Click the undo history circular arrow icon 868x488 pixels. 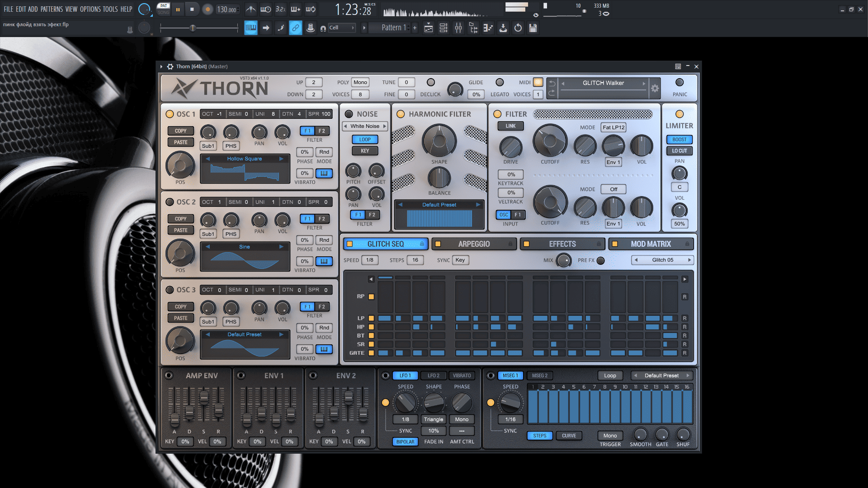pyautogui.click(x=518, y=28)
